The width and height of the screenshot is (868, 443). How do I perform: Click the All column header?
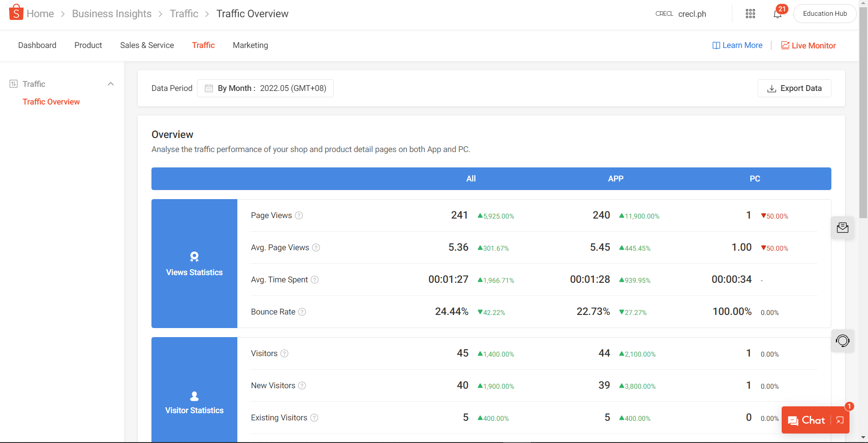471,179
